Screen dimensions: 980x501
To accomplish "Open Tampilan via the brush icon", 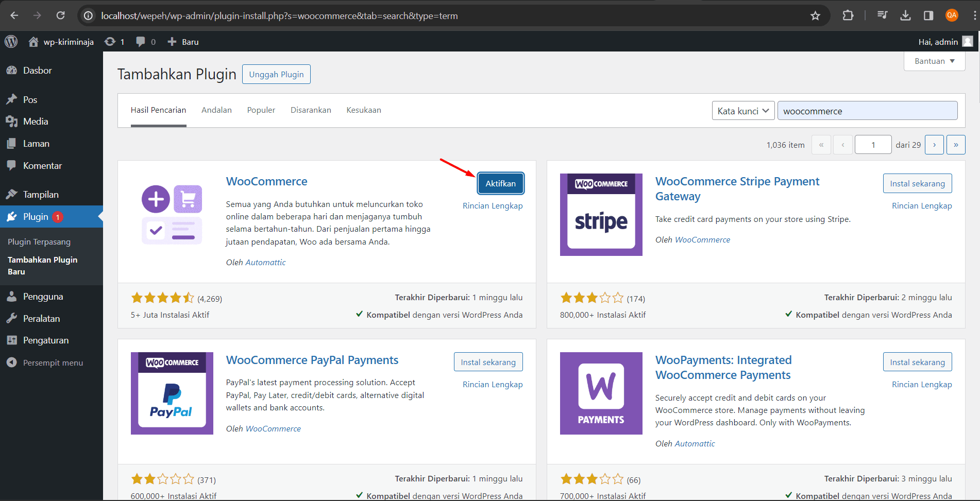I will 12,194.
